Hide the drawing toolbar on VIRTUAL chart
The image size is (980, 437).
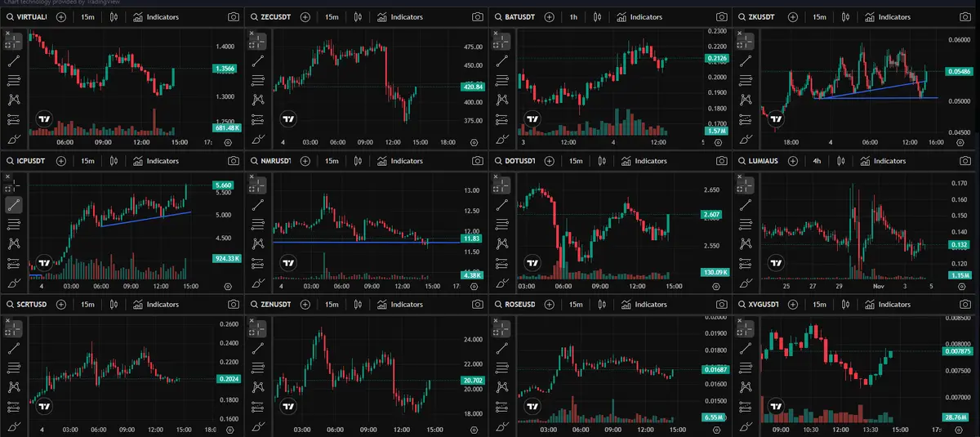pos(8,33)
